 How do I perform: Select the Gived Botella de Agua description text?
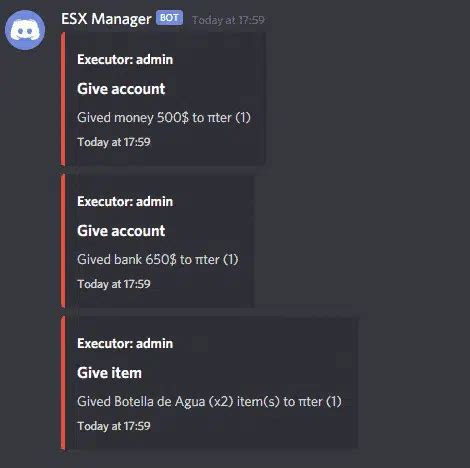[209, 401]
